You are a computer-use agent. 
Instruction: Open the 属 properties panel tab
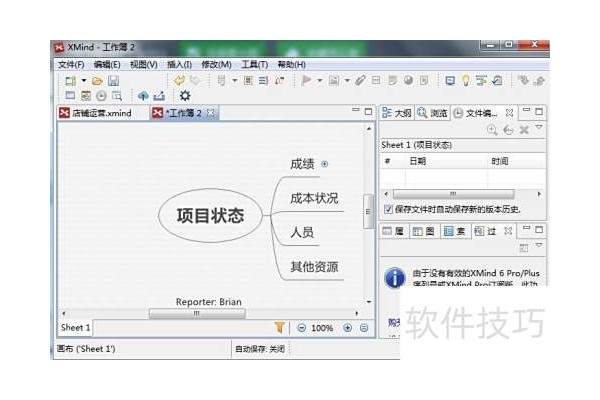point(394,231)
